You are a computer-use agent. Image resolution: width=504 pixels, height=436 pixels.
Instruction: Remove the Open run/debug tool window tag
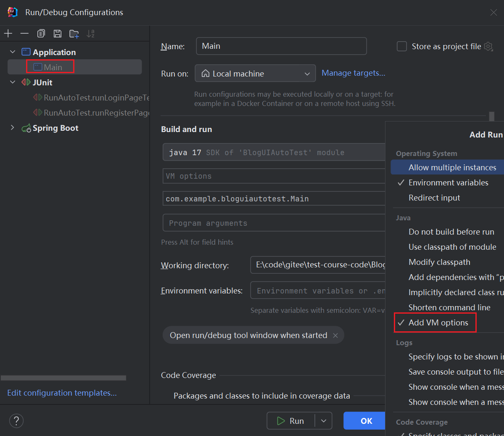(335, 336)
